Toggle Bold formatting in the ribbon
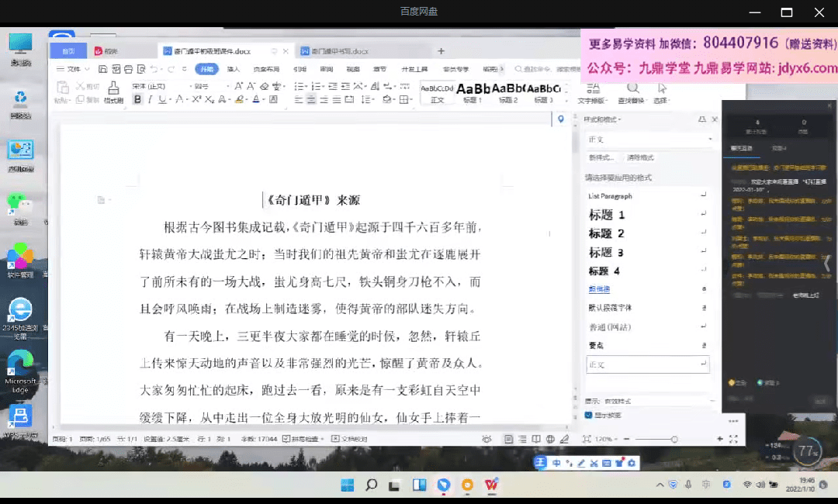Screen dimensions: 838x504 137,99
